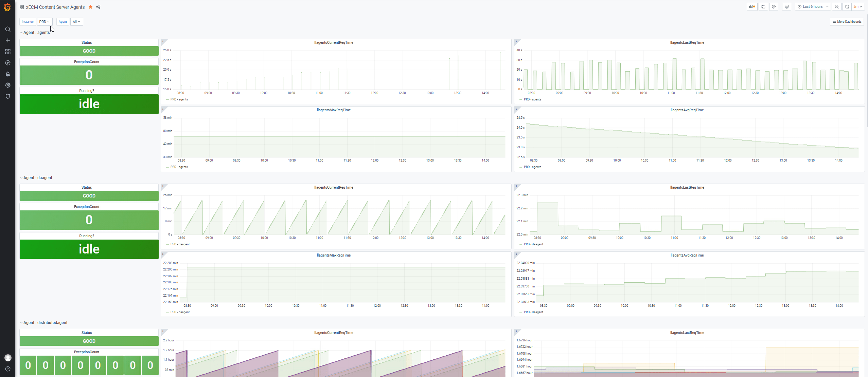Open Explore compass icon in sidebar
The width and height of the screenshot is (868, 377).
[x=8, y=63]
